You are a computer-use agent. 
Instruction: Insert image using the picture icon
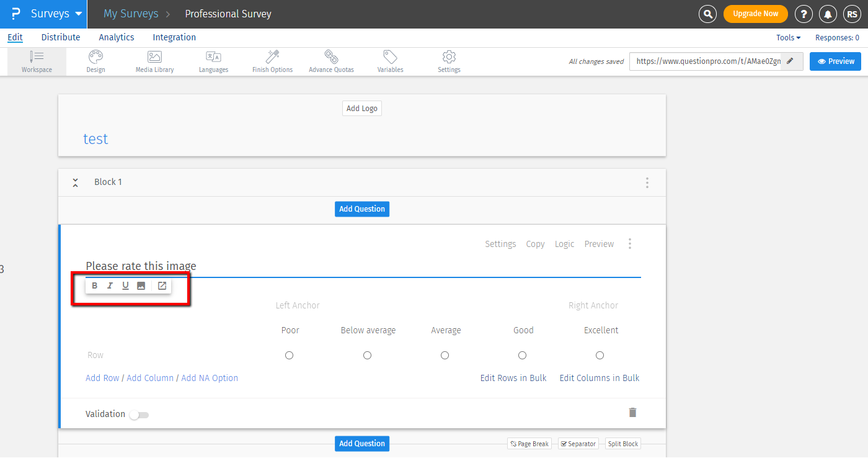(x=141, y=286)
